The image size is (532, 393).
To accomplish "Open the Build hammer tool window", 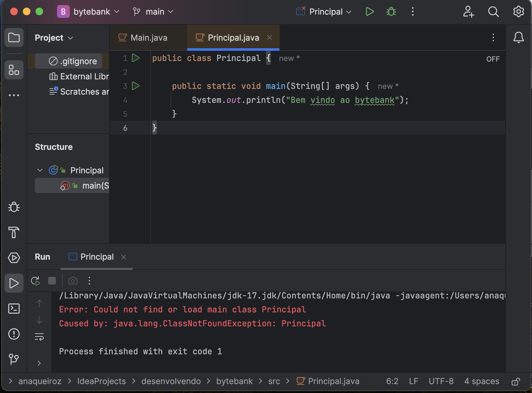I will pyautogui.click(x=14, y=232).
